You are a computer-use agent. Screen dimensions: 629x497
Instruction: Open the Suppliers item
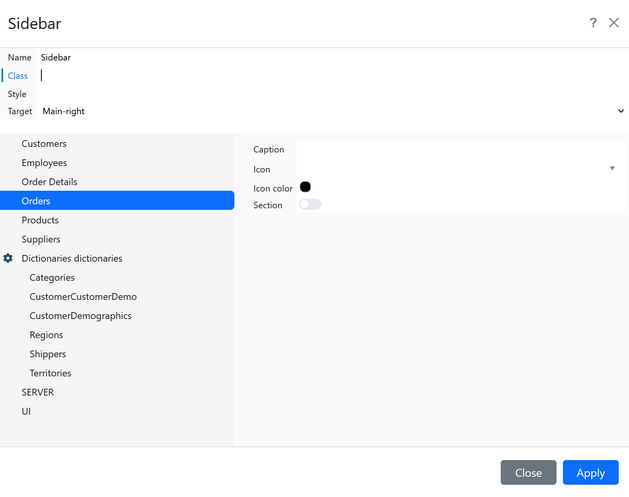tap(41, 239)
